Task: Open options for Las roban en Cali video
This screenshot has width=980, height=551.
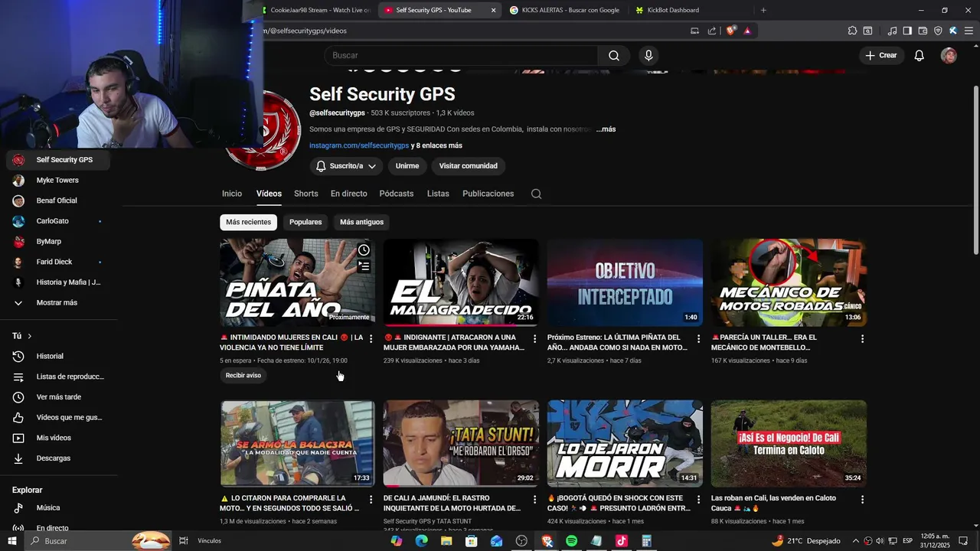Action: click(862, 499)
